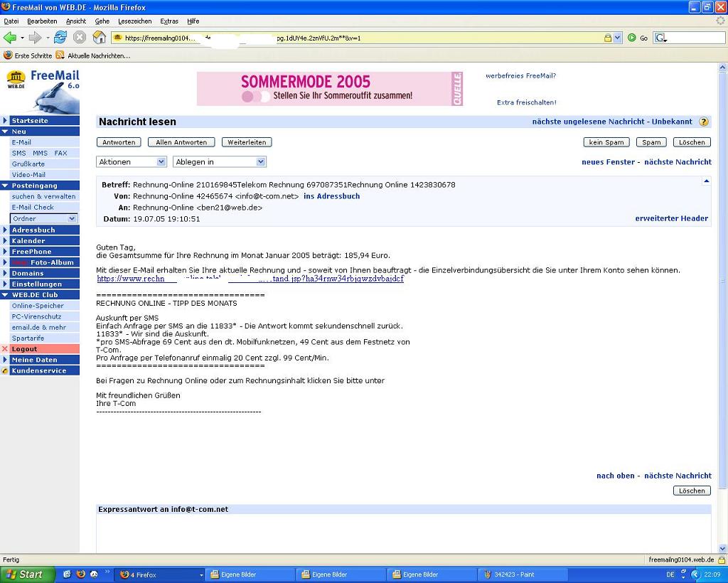Open the Back button history dropdown arrow

pos(22,38)
